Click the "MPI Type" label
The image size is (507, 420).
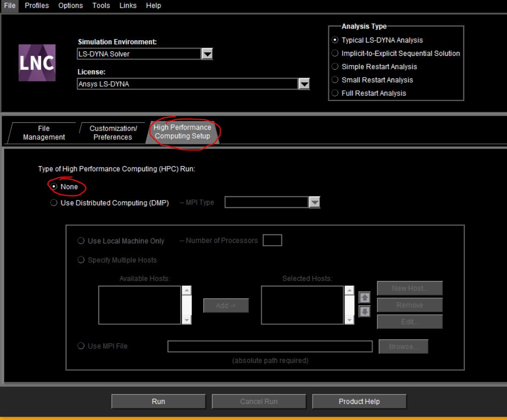coord(200,202)
